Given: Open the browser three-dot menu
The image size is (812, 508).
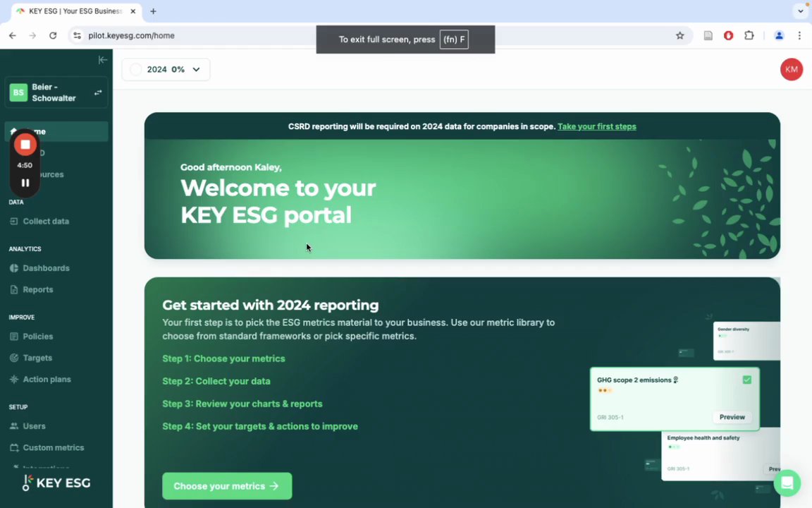Looking at the screenshot, I should (799, 36).
